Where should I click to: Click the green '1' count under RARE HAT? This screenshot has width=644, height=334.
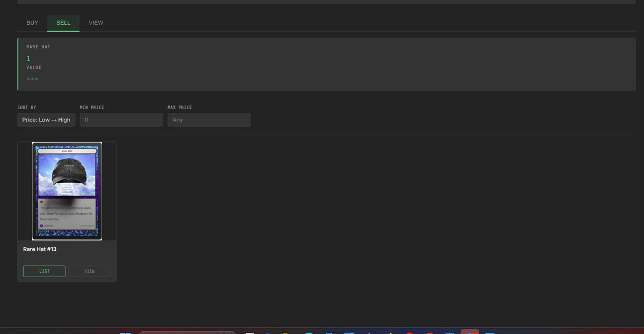(x=28, y=58)
